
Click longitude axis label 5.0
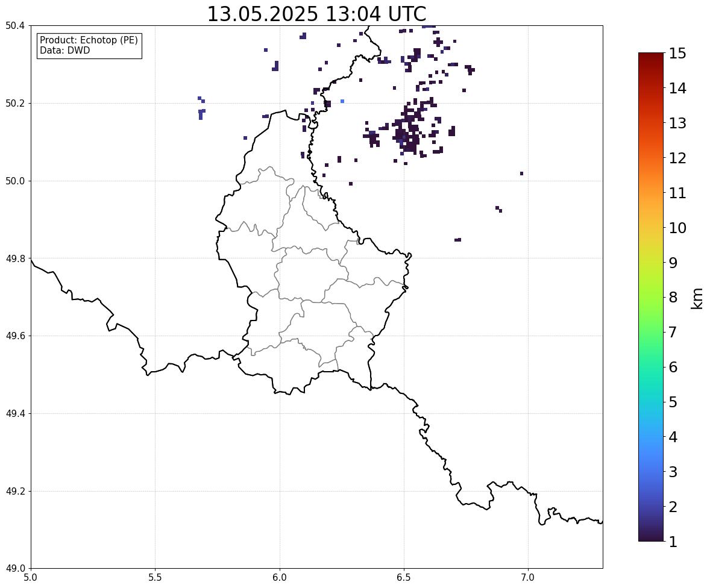31,578
